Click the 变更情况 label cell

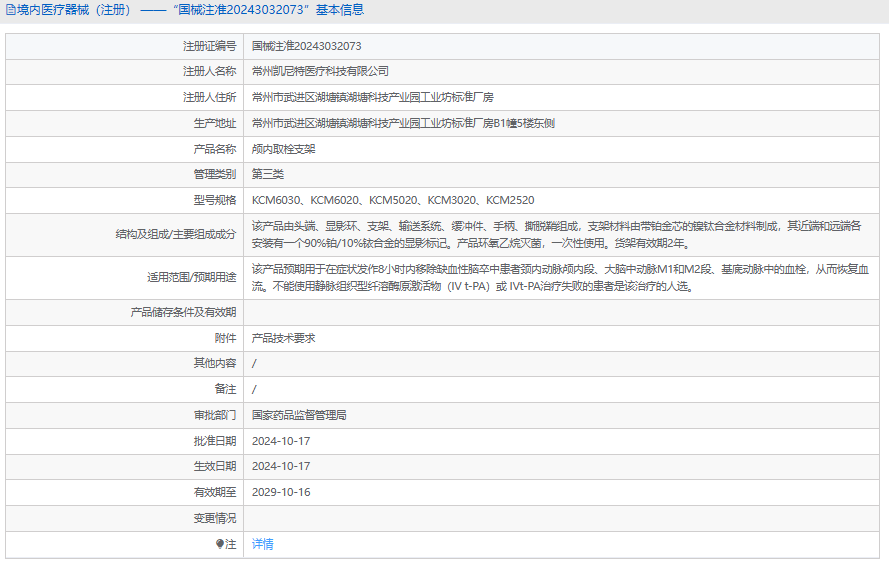pyautogui.click(x=125, y=519)
